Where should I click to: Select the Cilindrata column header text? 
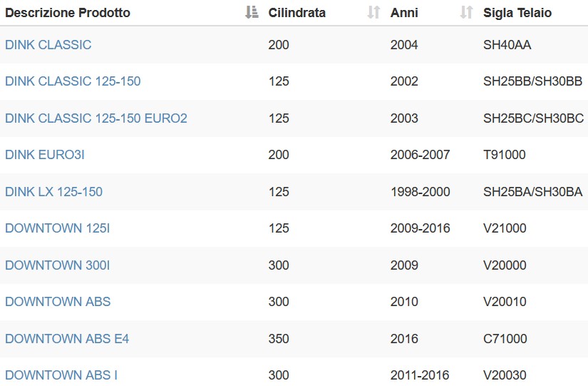coord(296,13)
